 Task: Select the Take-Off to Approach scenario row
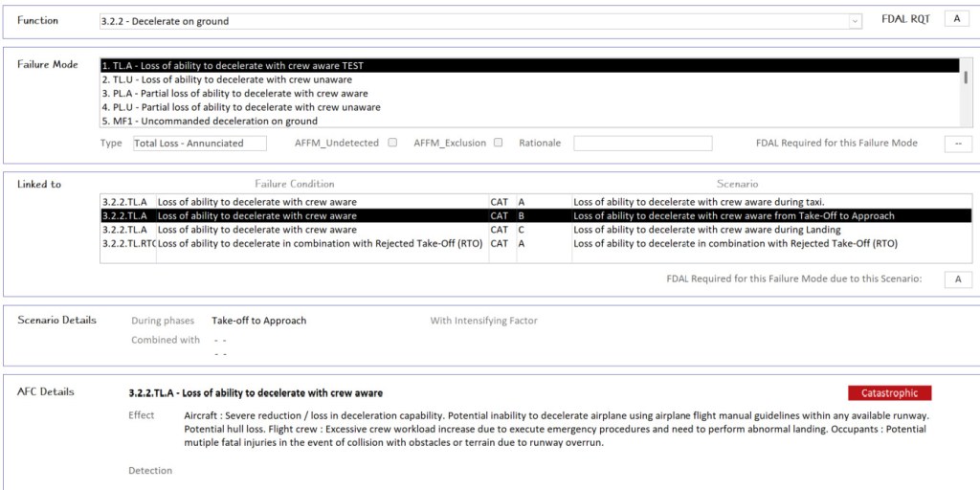[534, 216]
